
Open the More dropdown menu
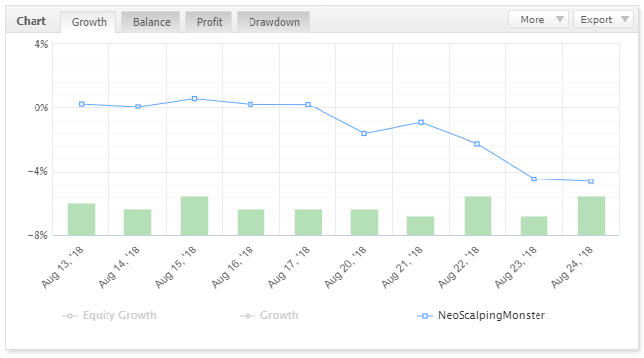pos(538,20)
